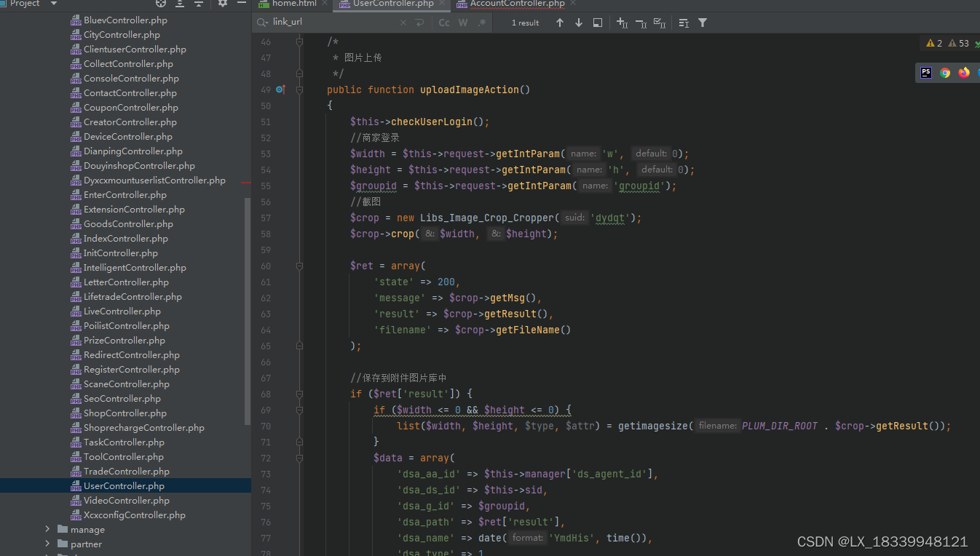The image size is (980, 556).
Task: Click the project panel vertical scrollbar
Action: (x=248, y=311)
